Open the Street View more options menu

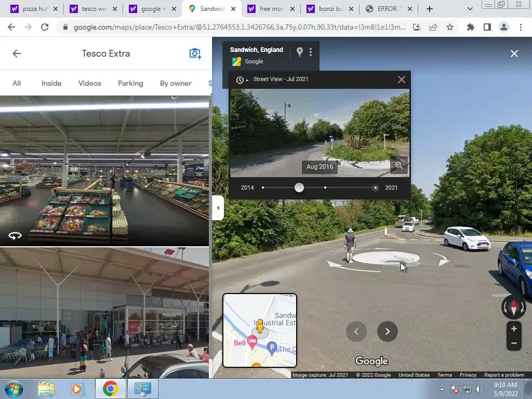311,52
